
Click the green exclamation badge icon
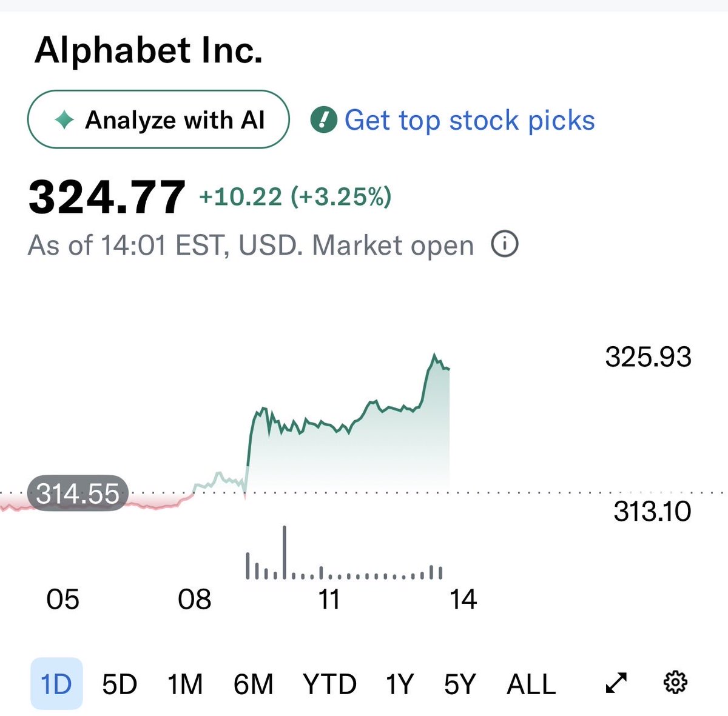point(323,120)
